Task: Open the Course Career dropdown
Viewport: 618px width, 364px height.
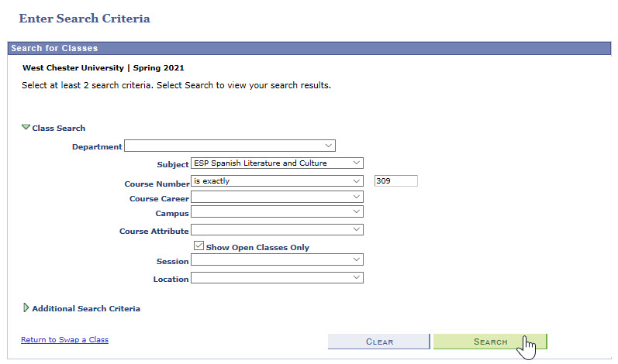Action: coord(277,197)
